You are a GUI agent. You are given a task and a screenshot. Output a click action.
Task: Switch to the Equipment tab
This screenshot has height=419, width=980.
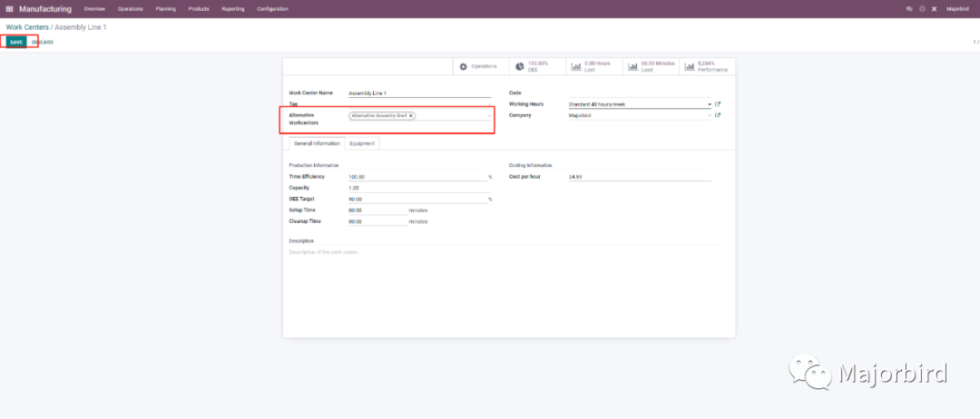(363, 143)
